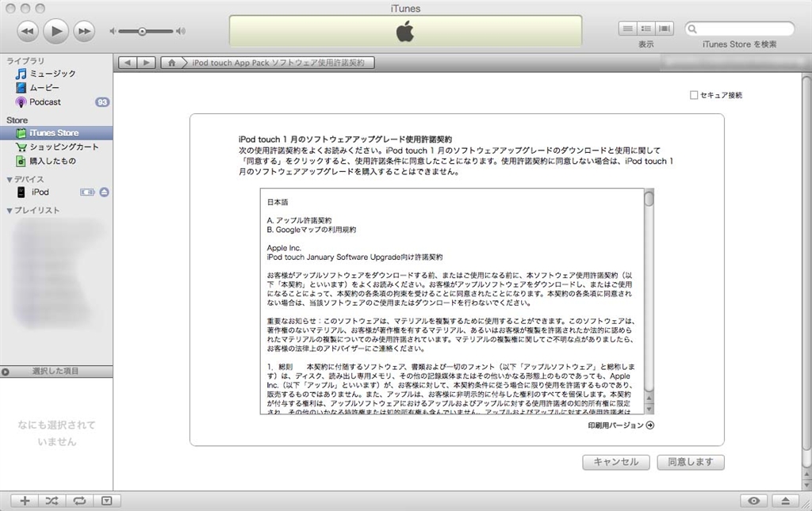Mute using the low volume speaker icon
This screenshot has height=511, width=812.
pos(113,31)
